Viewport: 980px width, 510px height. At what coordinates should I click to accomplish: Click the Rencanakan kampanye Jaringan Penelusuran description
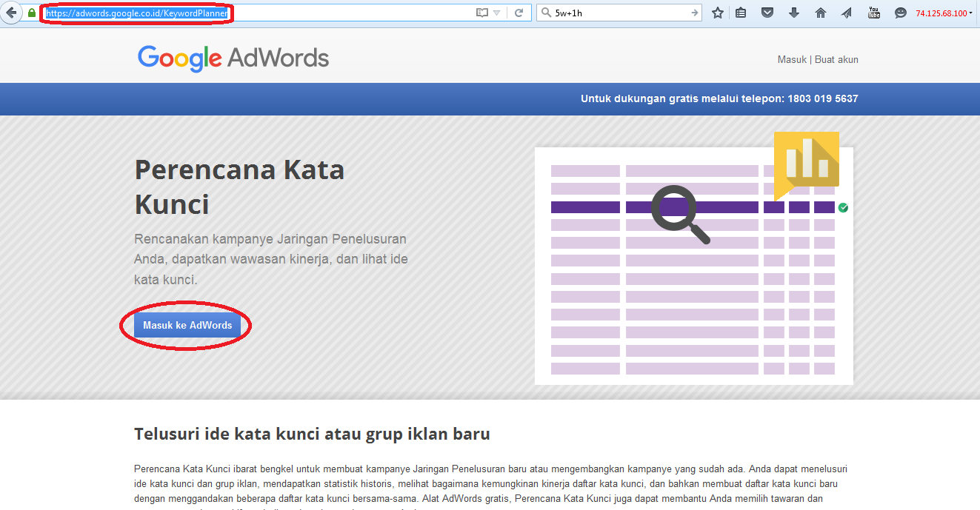pos(271,260)
